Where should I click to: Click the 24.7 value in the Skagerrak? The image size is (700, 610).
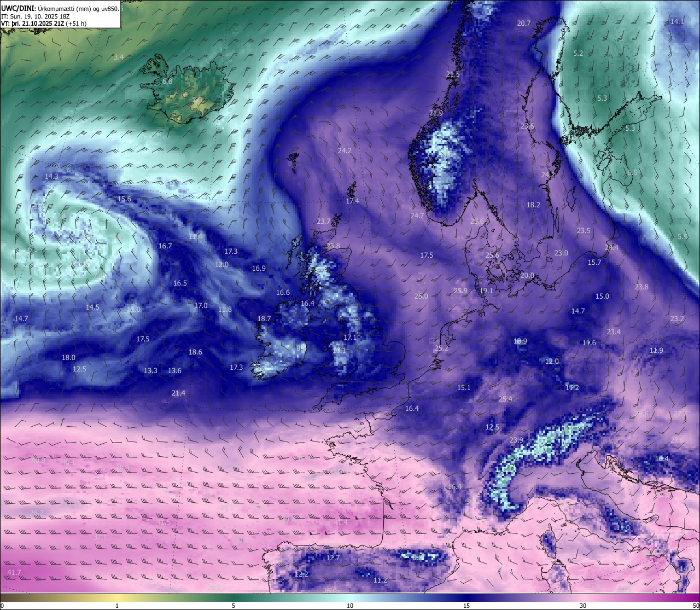(417, 216)
